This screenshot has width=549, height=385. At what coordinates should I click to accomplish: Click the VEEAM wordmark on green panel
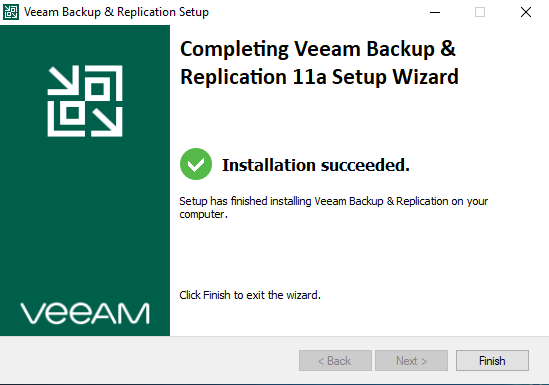pos(85,313)
